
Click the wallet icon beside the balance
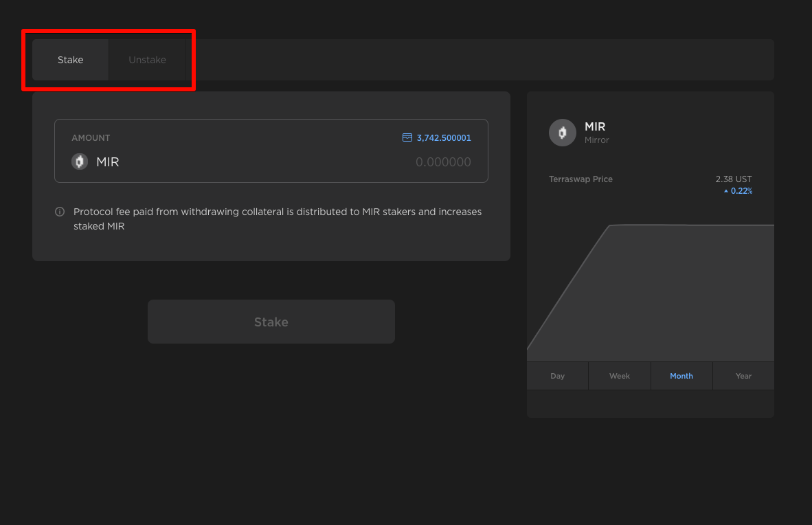pos(407,137)
